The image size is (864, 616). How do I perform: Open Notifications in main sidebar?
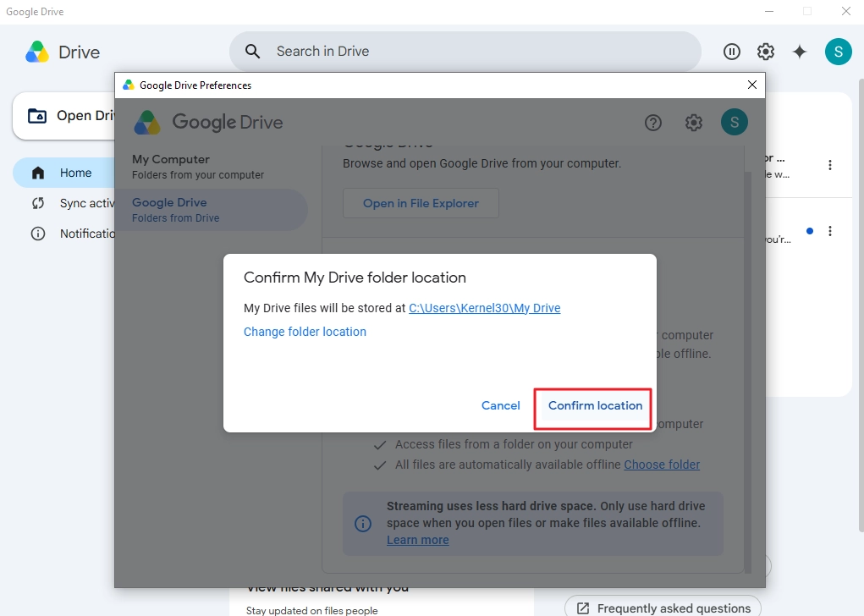72,234
